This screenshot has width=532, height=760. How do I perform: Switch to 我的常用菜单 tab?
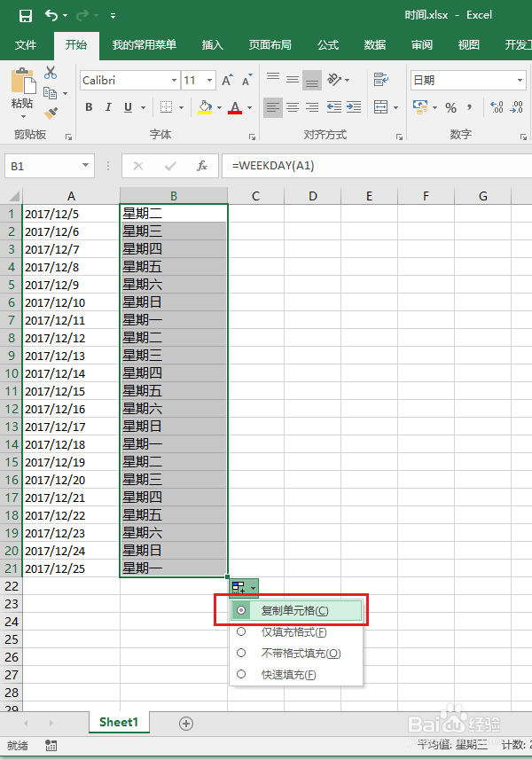pyautogui.click(x=145, y=45)
